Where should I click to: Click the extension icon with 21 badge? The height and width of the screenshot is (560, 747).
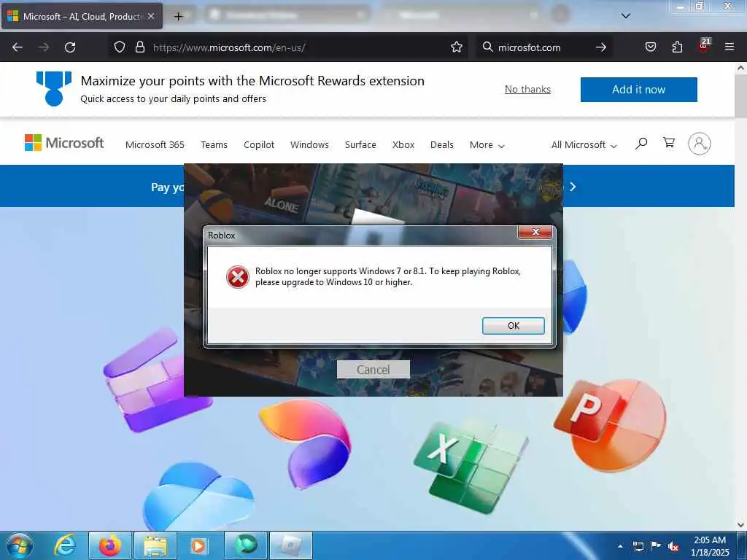[704, 45]
